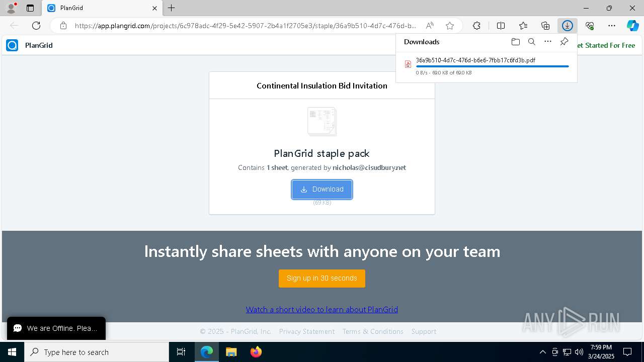Click the download progress bar
Screen dimensions: 644x362
click(493, 66)
